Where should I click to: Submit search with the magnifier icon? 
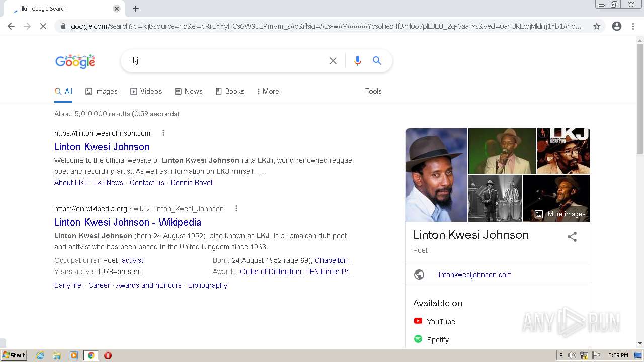pyautogui.click(x=377, y=61)
